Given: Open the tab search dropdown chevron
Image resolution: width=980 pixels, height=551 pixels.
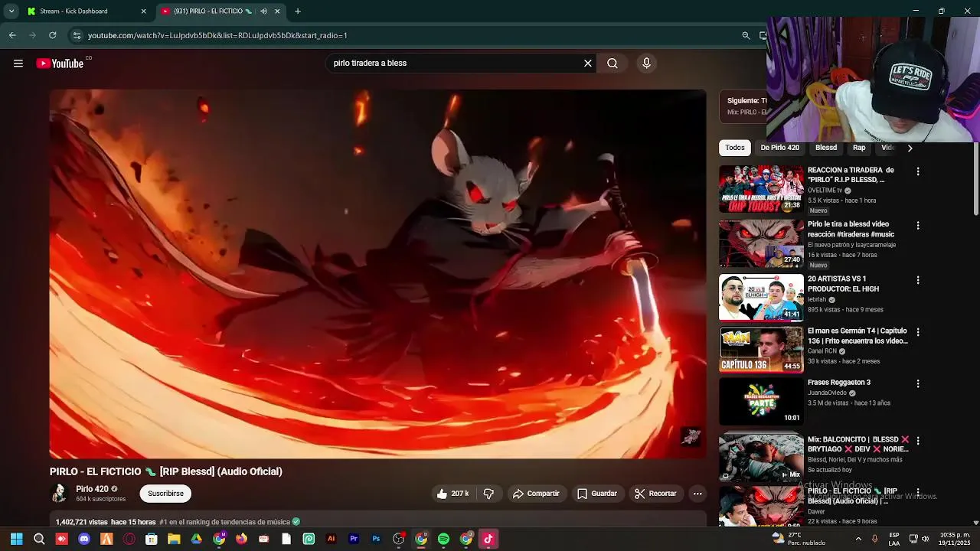Looking at the screenshot, I should (x=11, y=11).
